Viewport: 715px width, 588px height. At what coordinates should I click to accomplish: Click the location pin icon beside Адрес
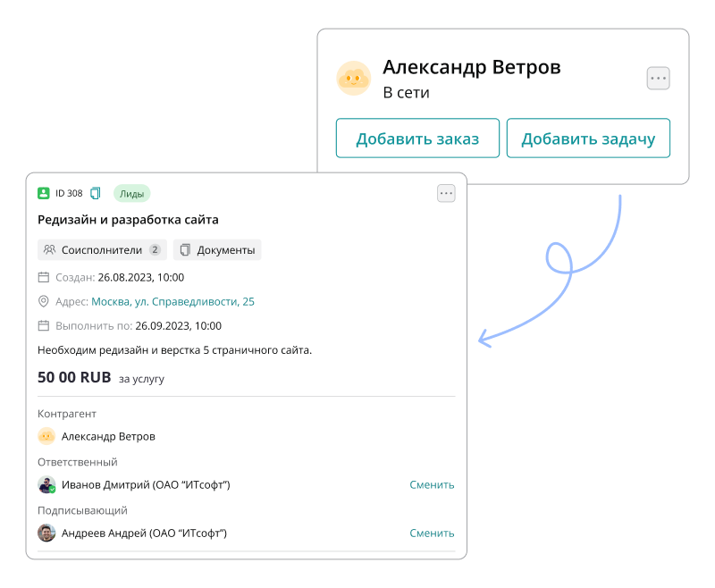click(x=43, y=301)
